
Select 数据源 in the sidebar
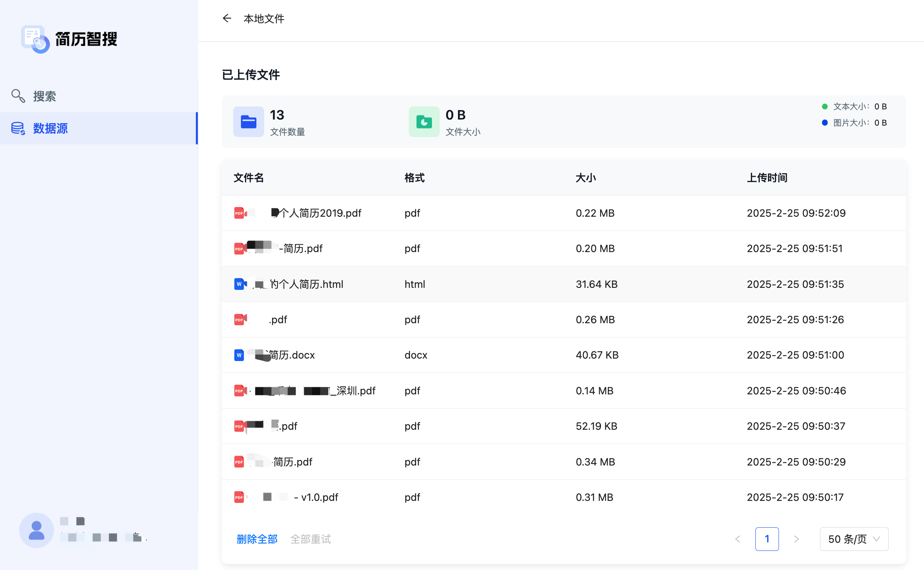coord(50,128)
